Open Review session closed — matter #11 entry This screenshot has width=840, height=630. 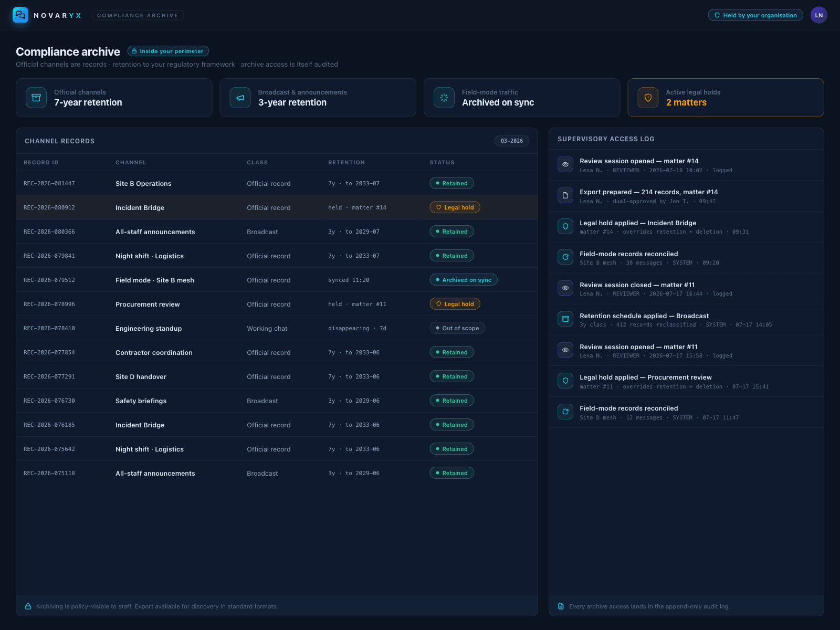pyautogui.click(x=686, y=289)
